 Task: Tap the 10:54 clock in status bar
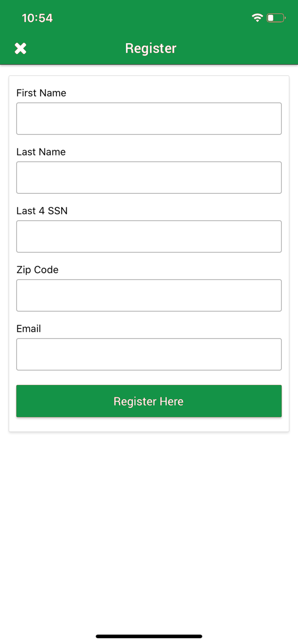(37, 18)
